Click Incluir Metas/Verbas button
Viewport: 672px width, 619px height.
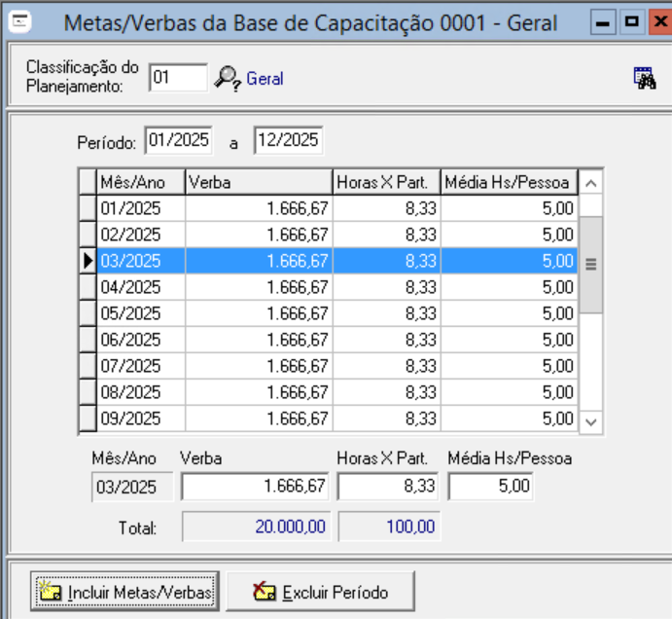[124, 592]
